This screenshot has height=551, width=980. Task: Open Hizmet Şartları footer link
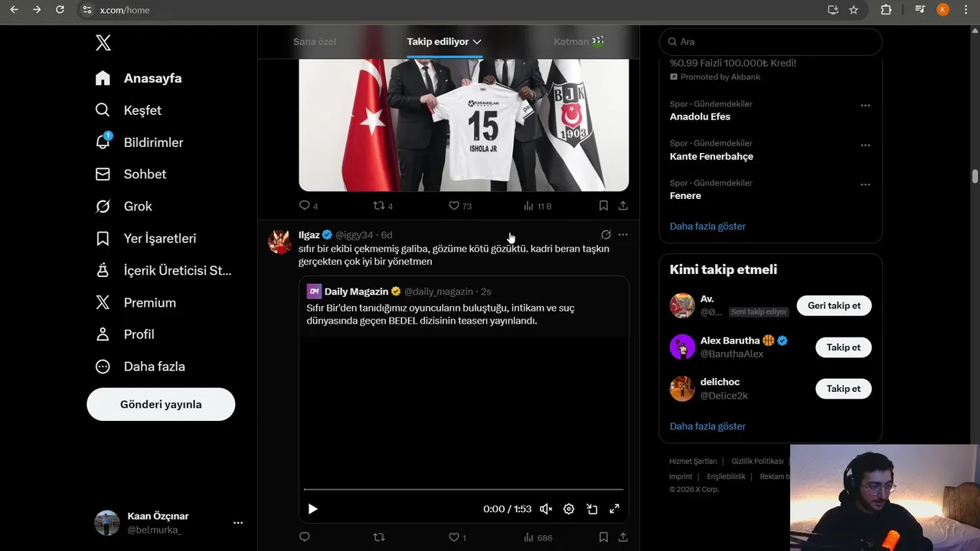click(x=693, y=461)
